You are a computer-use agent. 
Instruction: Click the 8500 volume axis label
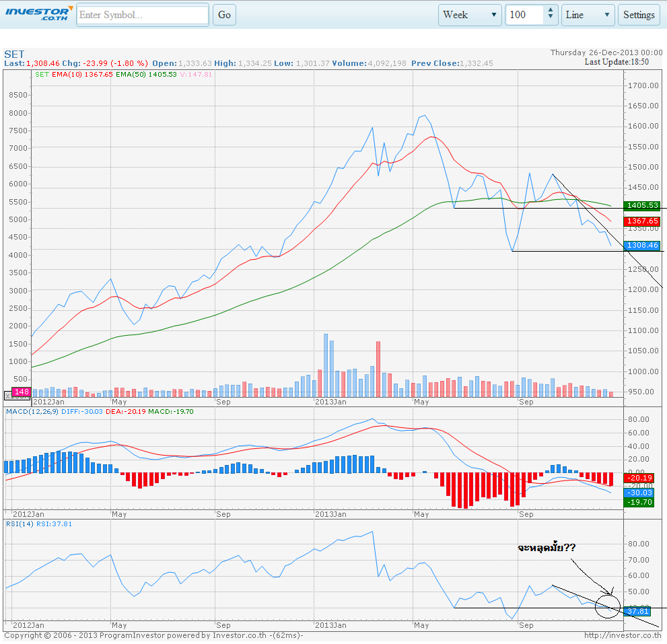(x=18, y=95)
